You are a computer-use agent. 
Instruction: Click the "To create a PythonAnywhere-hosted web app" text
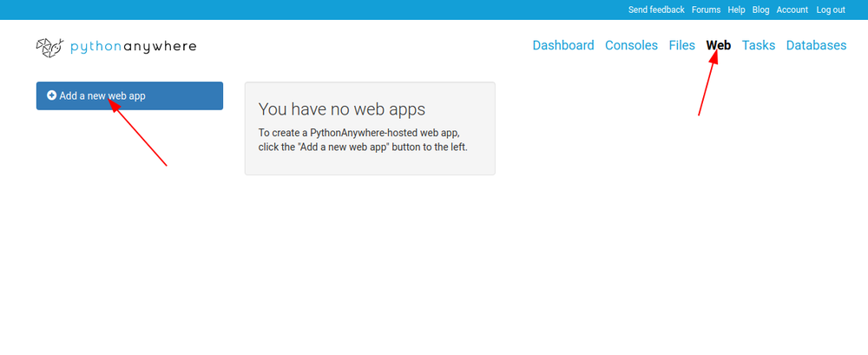(x=358, y=133)
